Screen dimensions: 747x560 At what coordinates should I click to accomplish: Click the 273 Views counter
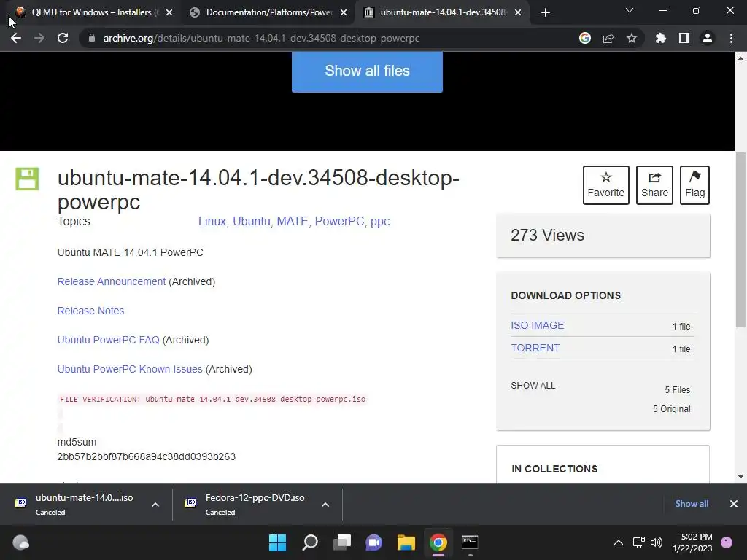click(547, 236)
